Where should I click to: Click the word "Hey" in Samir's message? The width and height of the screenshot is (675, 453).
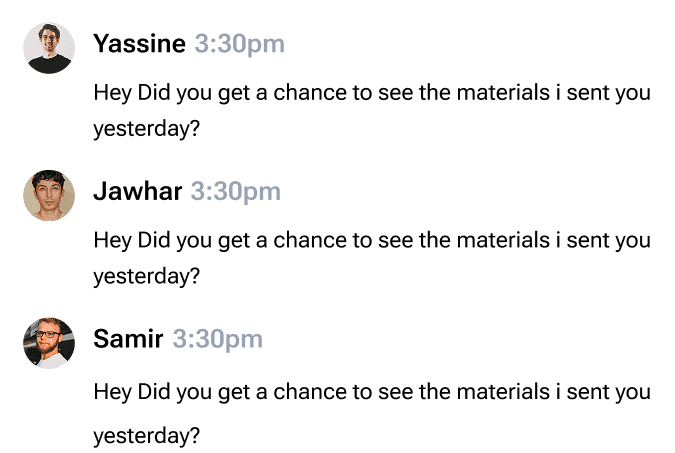112,391
